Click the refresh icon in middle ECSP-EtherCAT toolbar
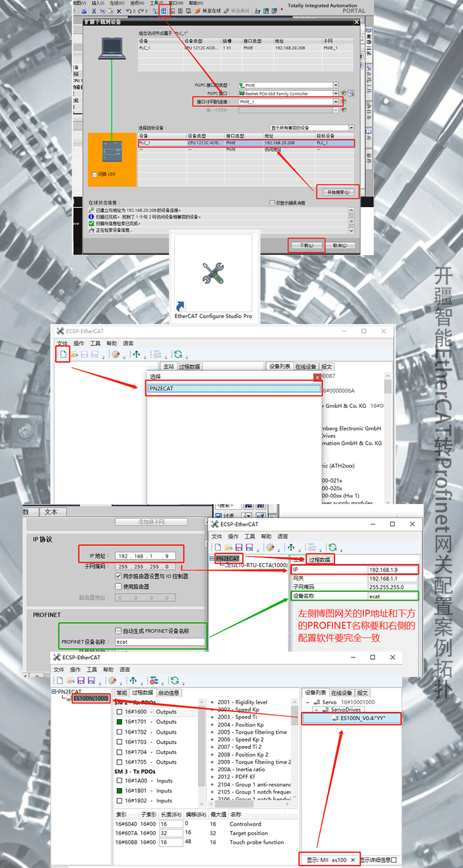This screenshot has height=868, width=463. (x=178, y=354)
